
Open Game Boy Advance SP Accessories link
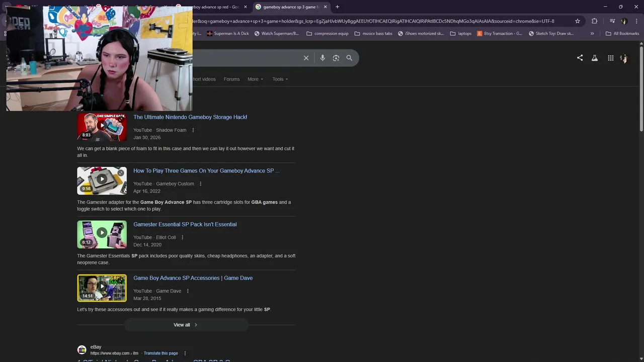193,278
